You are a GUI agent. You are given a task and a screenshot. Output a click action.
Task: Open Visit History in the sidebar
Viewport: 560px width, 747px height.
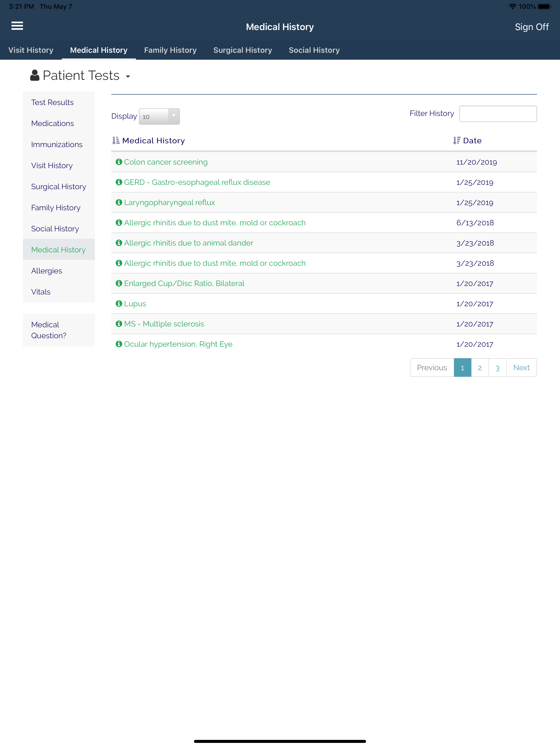59,165
